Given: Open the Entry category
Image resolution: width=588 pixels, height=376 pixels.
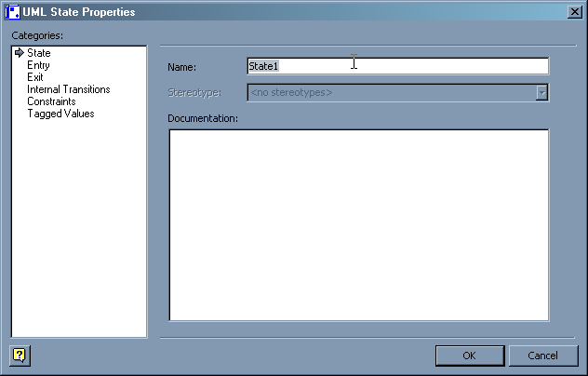Looking at the screenshot, I should tap(39, 65).
